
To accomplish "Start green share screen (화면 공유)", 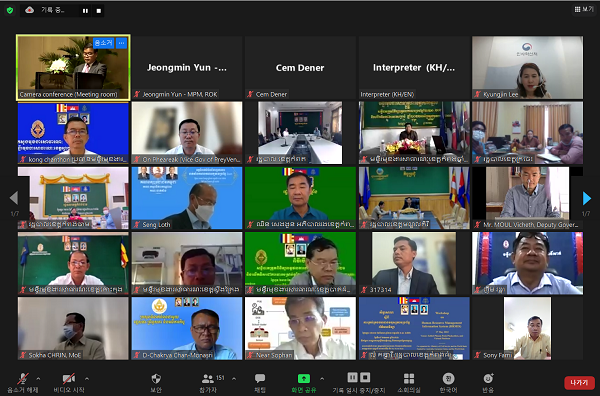I will coord(304,383).
